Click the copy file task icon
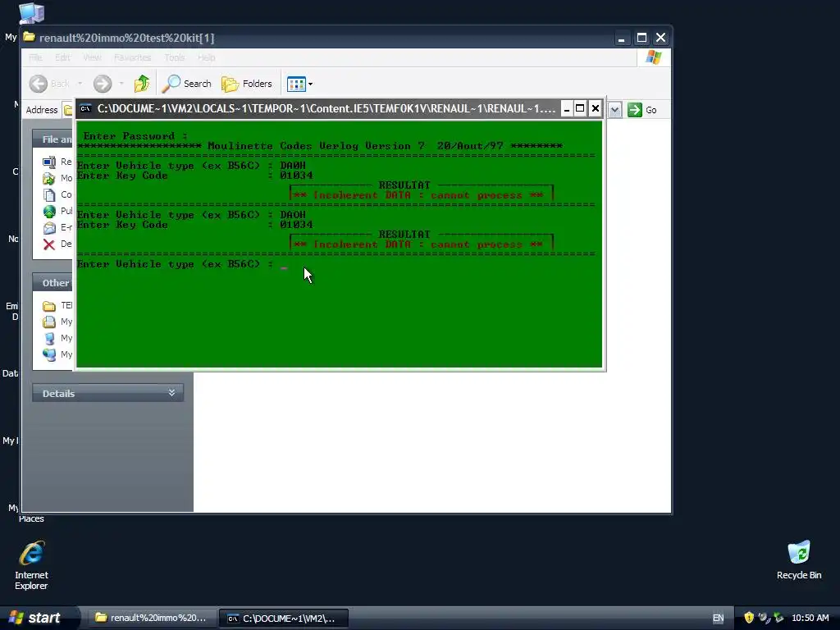Viewport: 840px width, 630px height. (49, 195)
